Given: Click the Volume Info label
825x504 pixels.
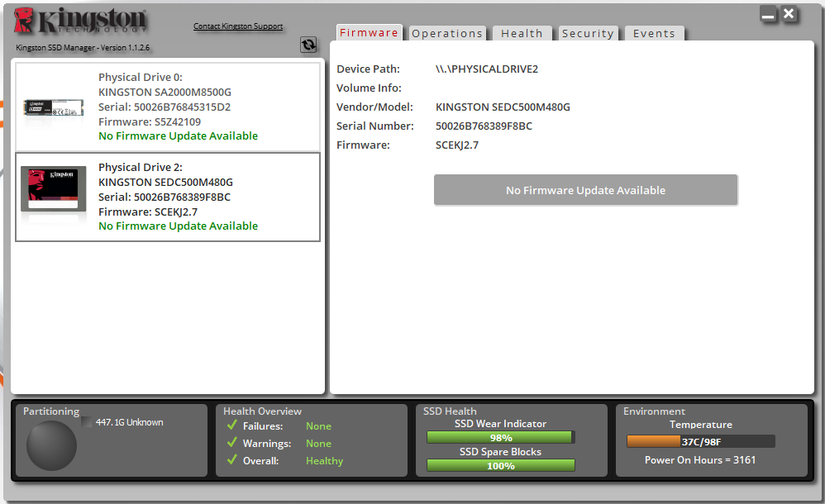Looking at the screenshot, I should [x=369, y=88].
